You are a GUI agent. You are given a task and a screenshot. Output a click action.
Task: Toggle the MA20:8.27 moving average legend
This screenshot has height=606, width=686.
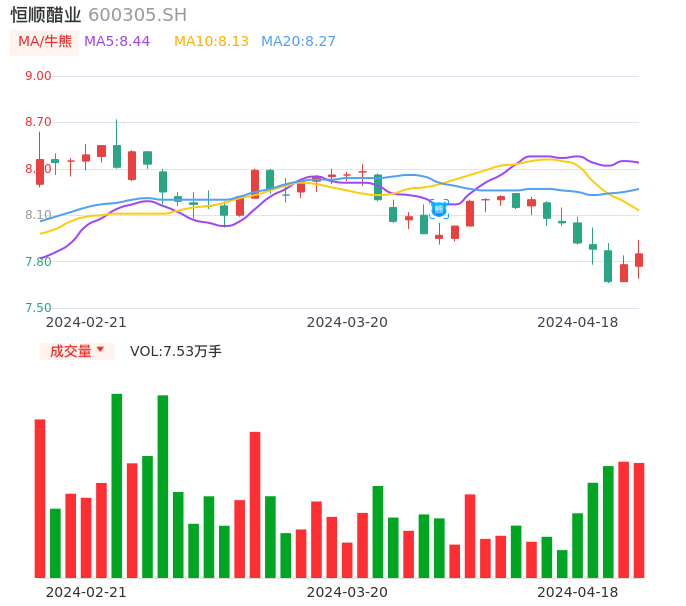(x=298, y=42)
